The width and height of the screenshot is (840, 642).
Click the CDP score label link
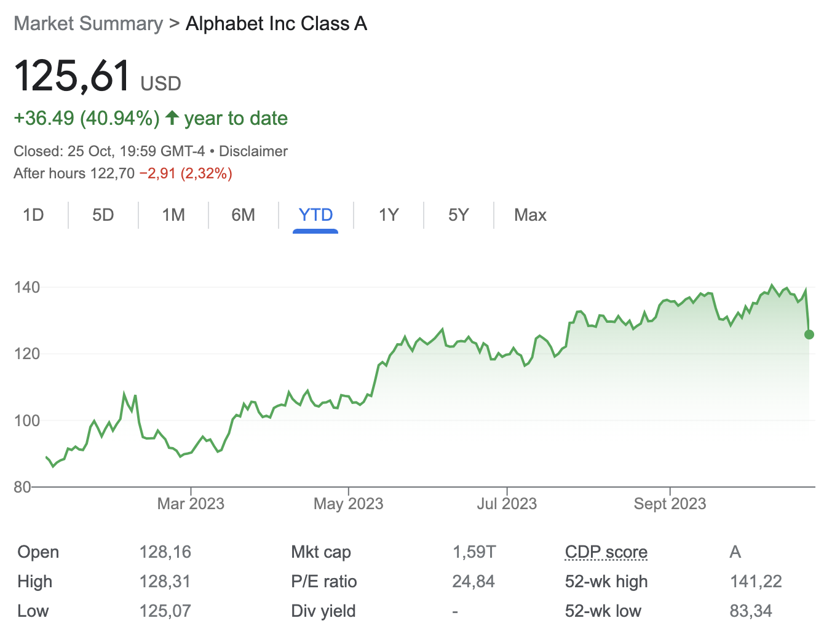[606, 552]
